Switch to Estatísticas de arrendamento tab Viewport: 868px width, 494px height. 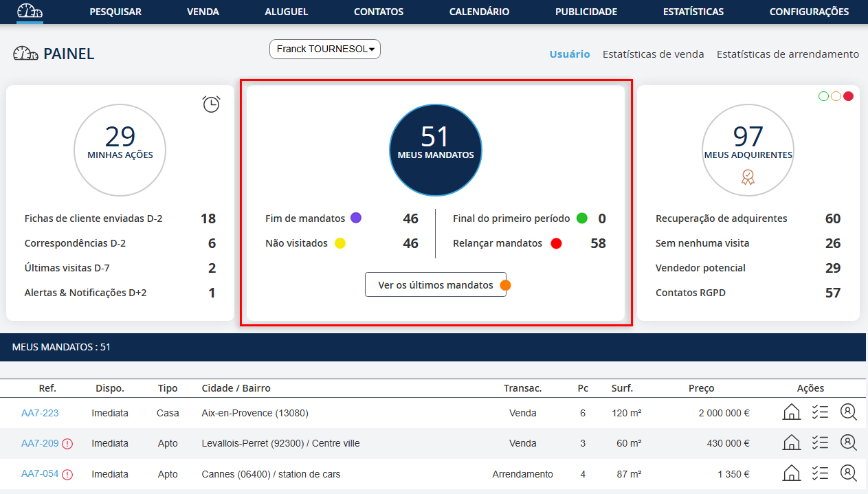[x=788, y=54]
